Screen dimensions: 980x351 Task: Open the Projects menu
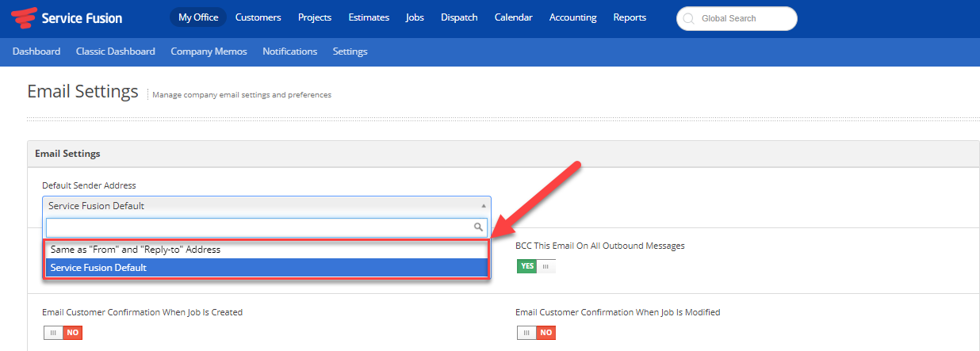[315, 17]
